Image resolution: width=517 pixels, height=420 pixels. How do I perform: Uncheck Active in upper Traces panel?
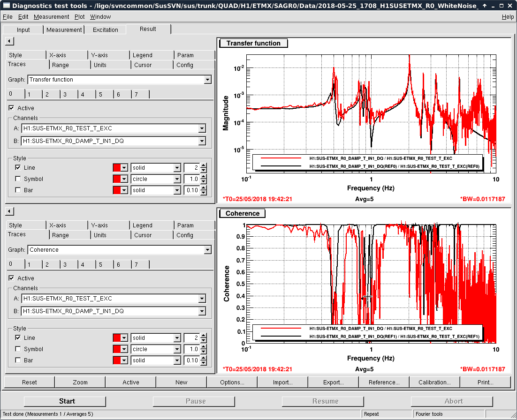[x=12, y=108]
